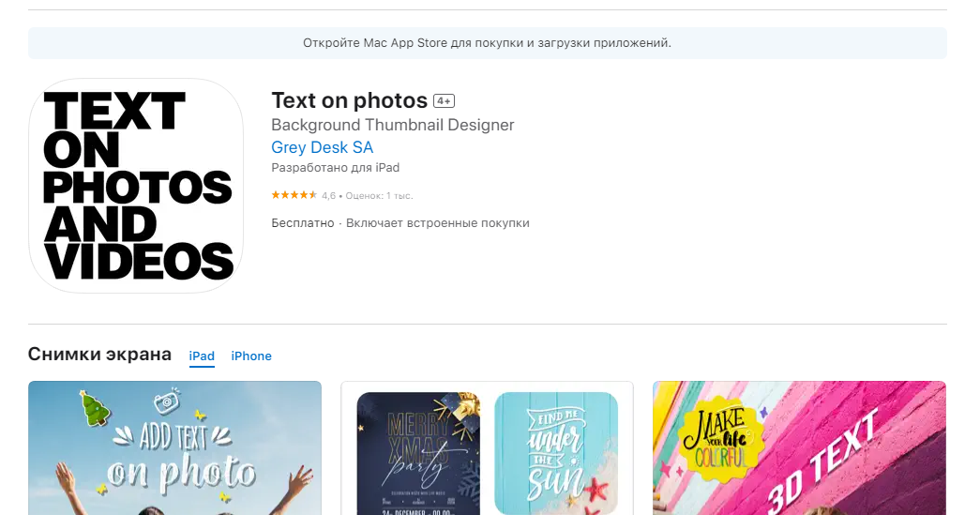Viewport: 980px width, 515px height.
Task: Click the 4+ age rating badge
Action: (444, 101)
